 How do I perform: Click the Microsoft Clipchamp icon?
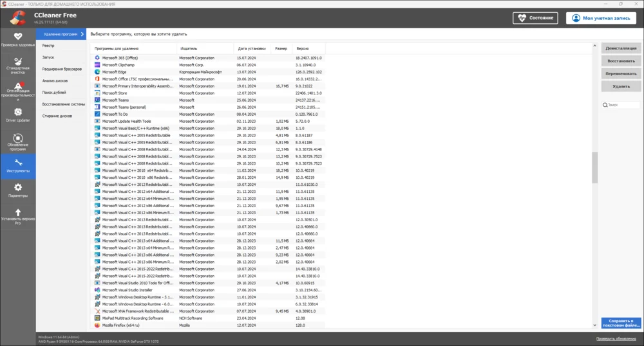(97, 65)
